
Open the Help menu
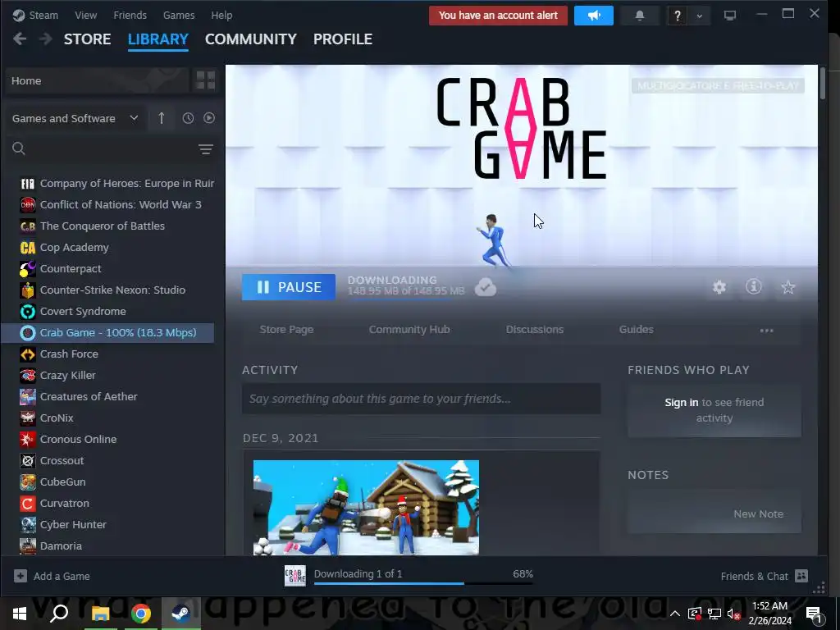pyautogui.click(x=221, y=15)
